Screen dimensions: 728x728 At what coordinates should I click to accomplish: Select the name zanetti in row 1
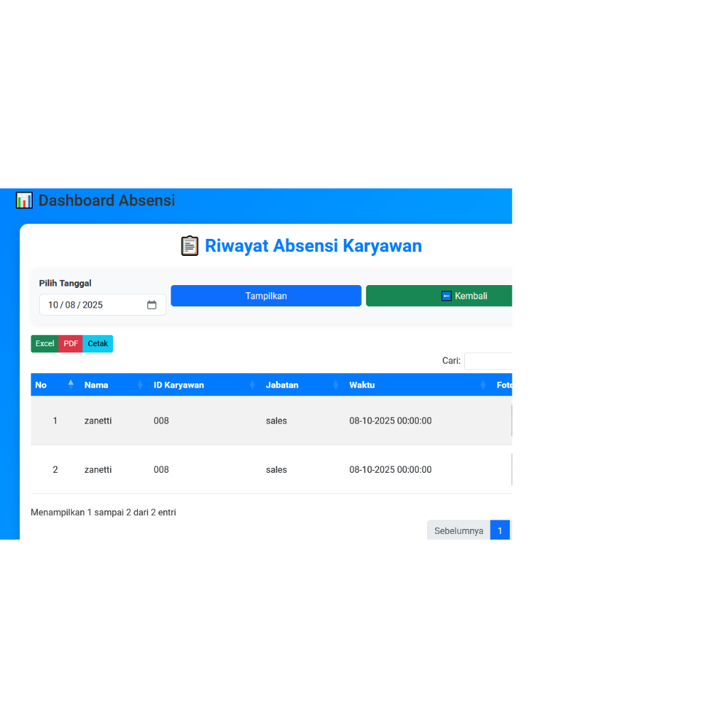[98, 421]
